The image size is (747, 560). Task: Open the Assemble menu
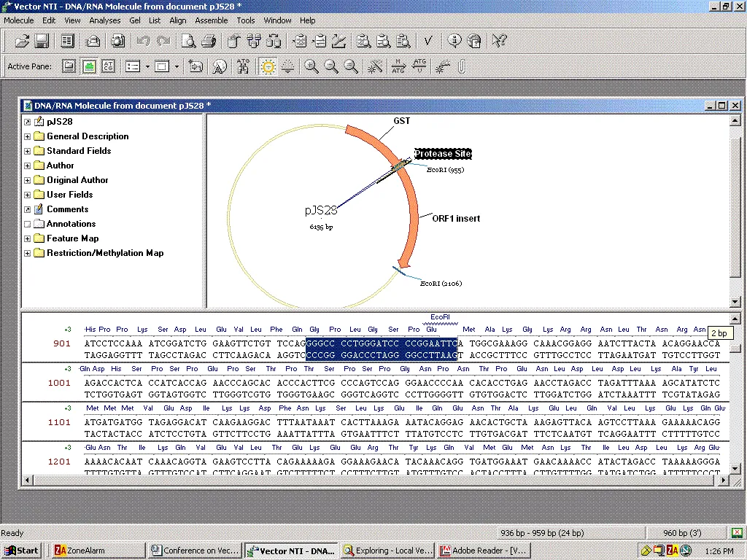211,20
